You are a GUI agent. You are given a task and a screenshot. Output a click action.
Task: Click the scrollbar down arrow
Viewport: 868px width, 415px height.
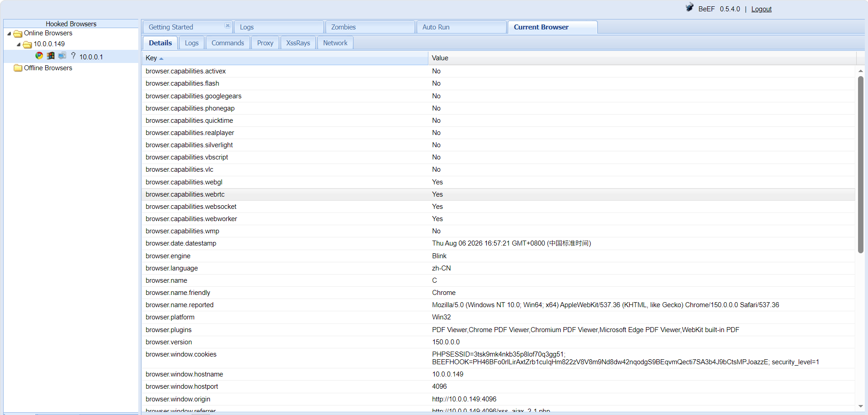860,406
